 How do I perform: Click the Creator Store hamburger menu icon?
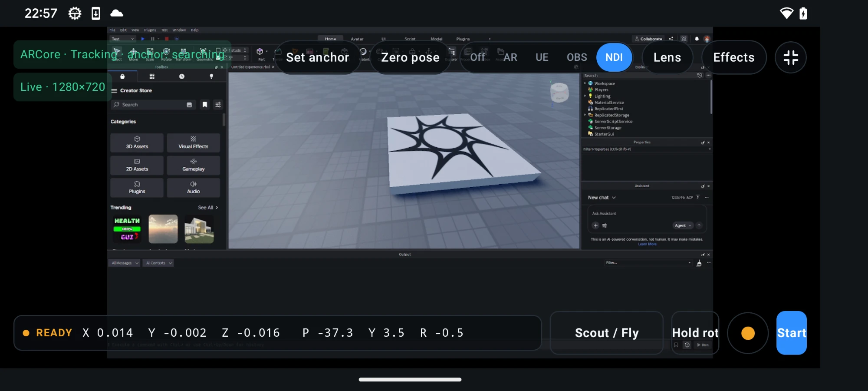click(114, 91)
